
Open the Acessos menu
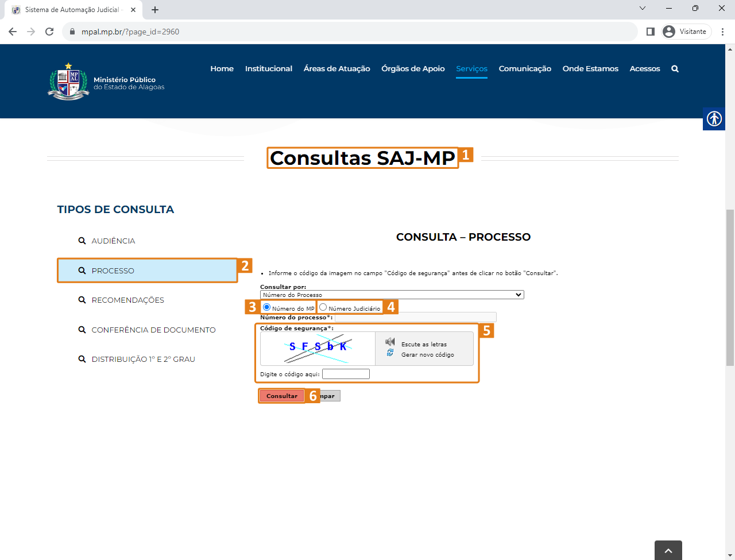[645, 69]
